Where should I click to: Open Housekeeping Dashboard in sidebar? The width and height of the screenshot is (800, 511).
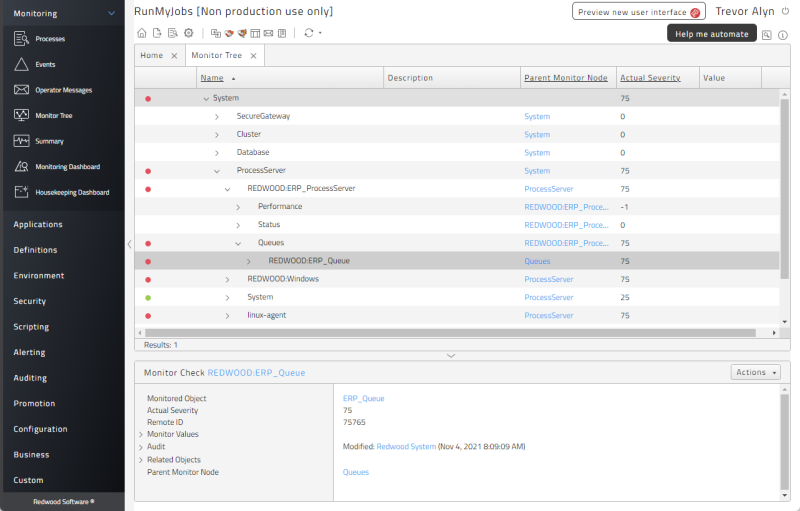62,192
